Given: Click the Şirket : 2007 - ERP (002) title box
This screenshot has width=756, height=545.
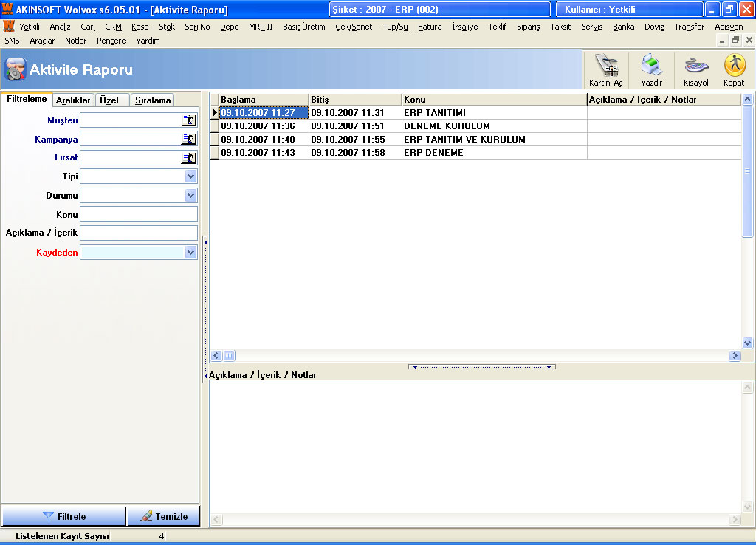Looking at the screenshot, I should click(440, 9).
